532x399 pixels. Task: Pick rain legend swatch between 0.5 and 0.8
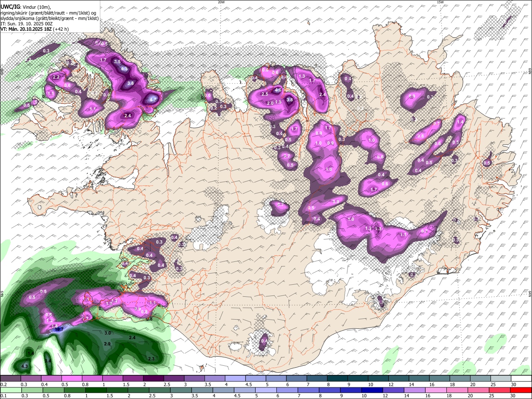coord(53,390)
